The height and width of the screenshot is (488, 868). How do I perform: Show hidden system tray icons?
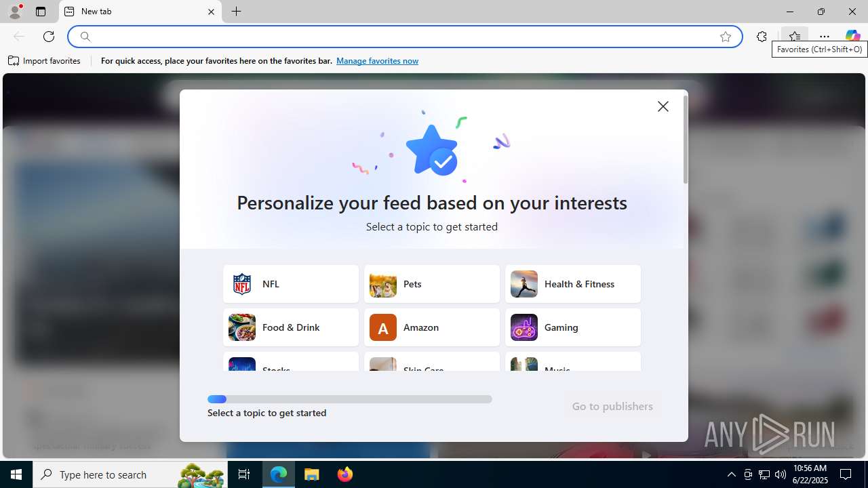pos(731,474)
